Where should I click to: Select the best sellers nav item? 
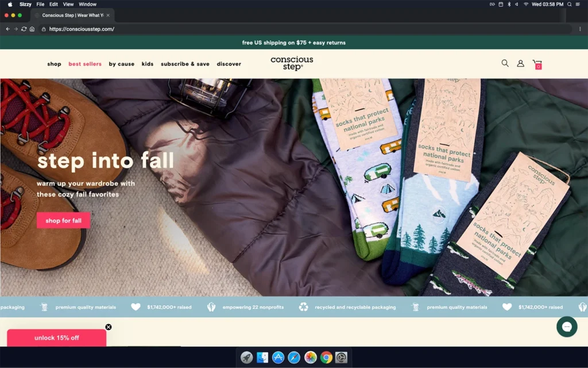pyautogui.click(x=85, y=64)
